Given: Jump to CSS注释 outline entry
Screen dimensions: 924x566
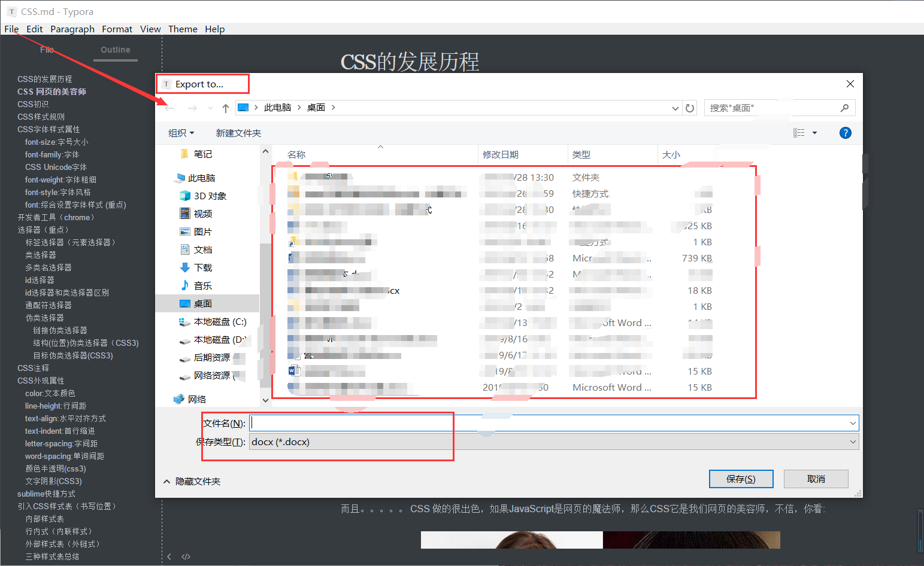Looking at the screenshot, I should pyautogui.click(x=33, y=368).
